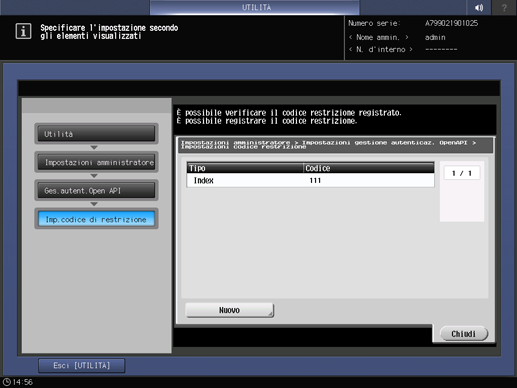Click the clock icon in status bar
This screenshot has height=388, width=517.
point(6,382)
